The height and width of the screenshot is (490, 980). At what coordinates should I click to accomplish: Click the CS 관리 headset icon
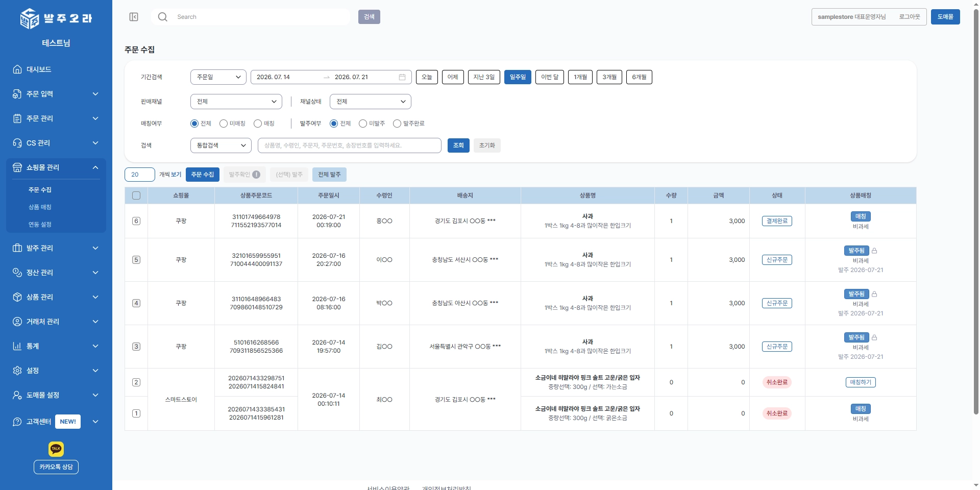click(17, 143)
